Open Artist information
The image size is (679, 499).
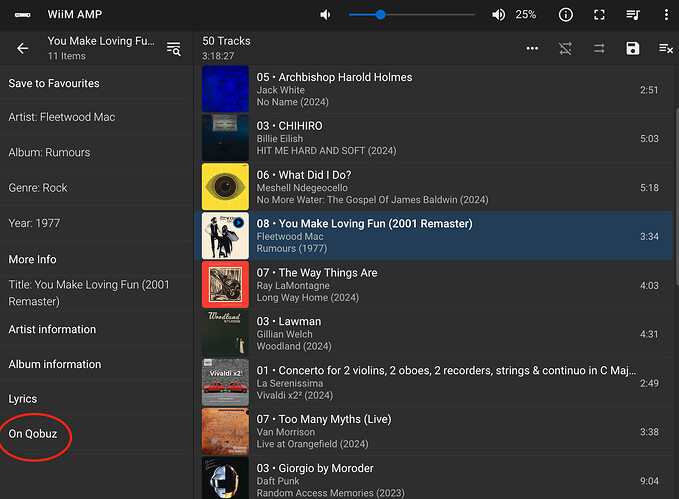[96, 329]
